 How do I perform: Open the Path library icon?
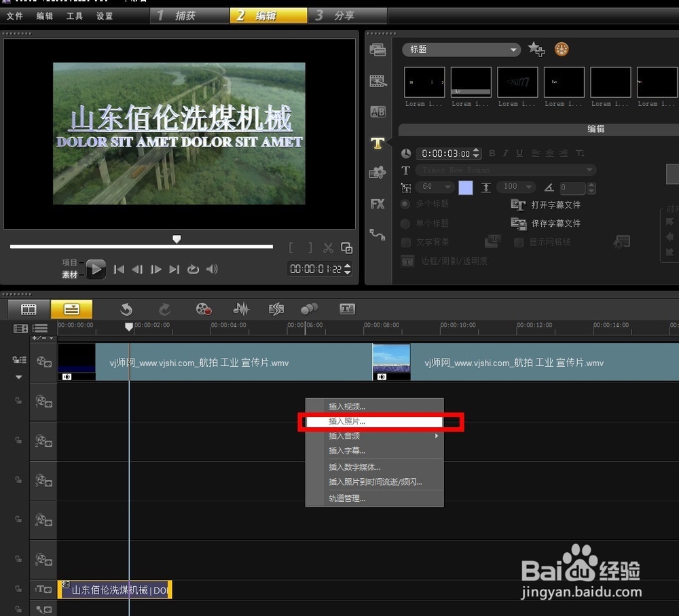377,235
